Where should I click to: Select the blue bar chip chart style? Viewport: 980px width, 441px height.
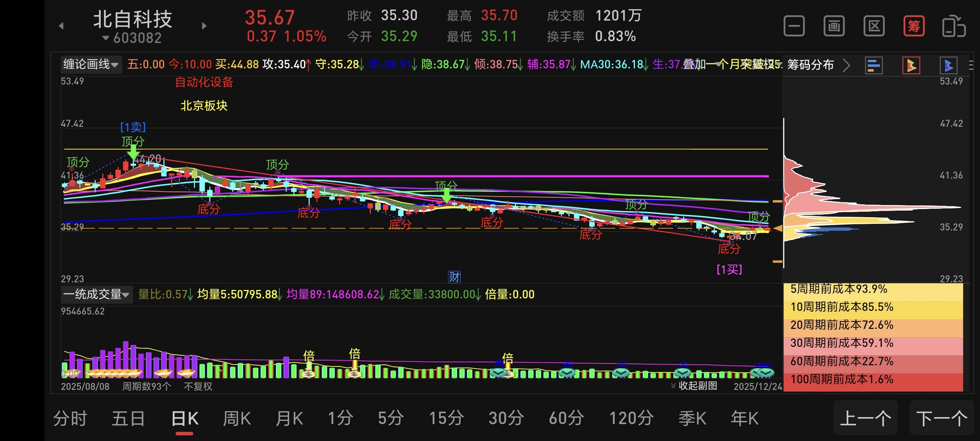pyautogui.click(x=873, y=65)
